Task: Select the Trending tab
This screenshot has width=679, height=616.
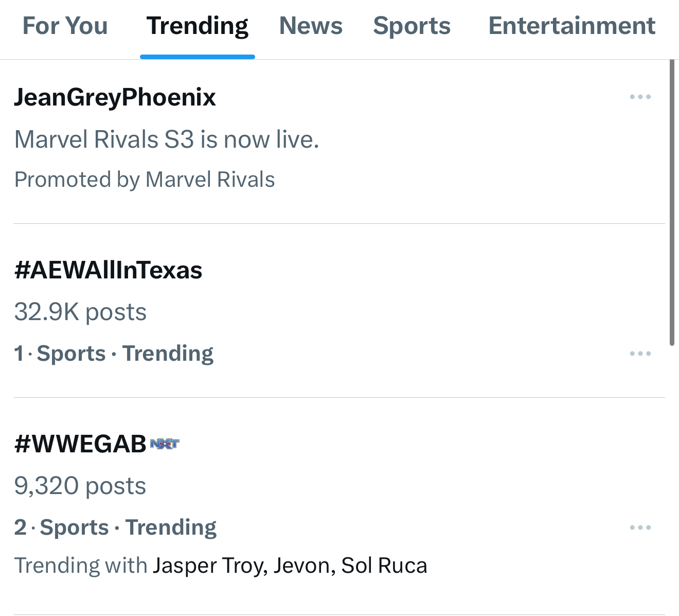Action: (197, 26)
